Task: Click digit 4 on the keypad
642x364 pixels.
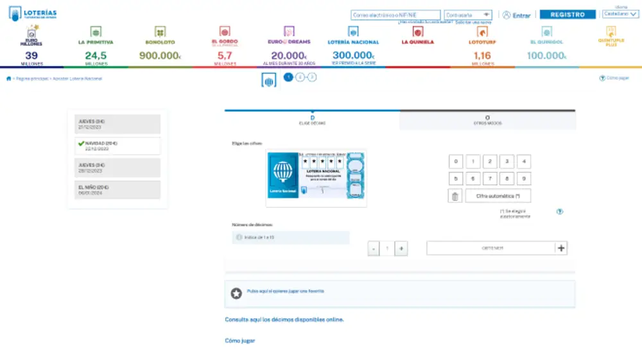Action: [524, 161]
